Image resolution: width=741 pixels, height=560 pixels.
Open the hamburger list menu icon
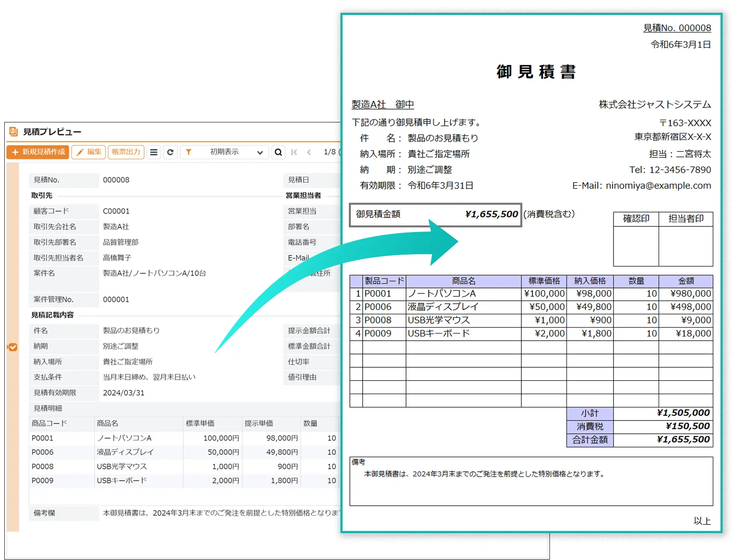pyautogui.click(x=154, y=152)
